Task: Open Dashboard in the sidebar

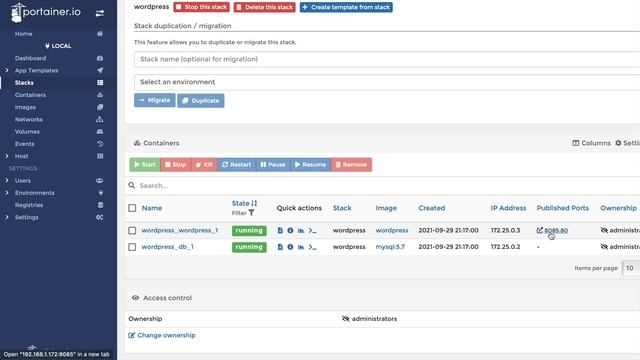Action: coord(31,58)
